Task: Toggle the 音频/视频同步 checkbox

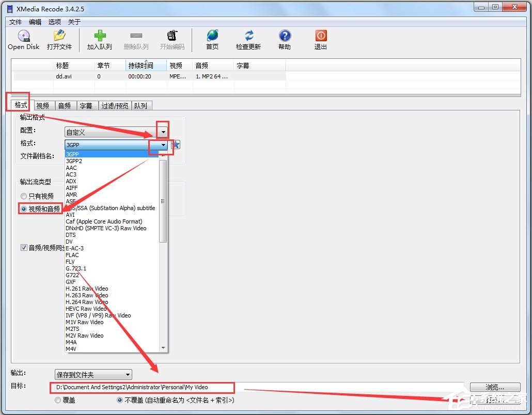Action: point(24,247)
